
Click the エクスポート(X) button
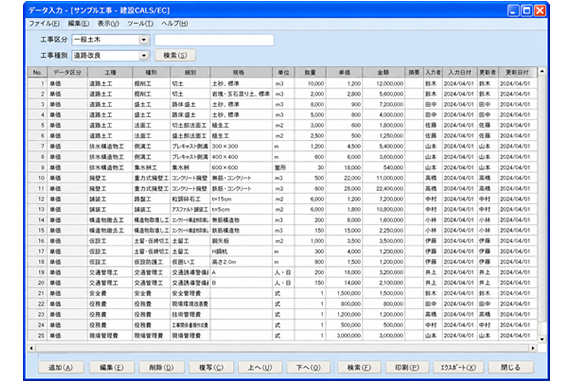[458, 367]
